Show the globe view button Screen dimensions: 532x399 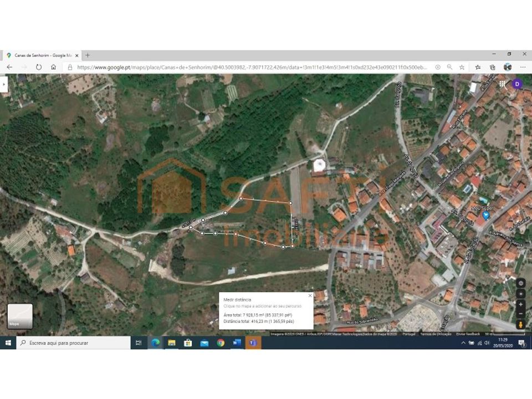click(521, 283)
